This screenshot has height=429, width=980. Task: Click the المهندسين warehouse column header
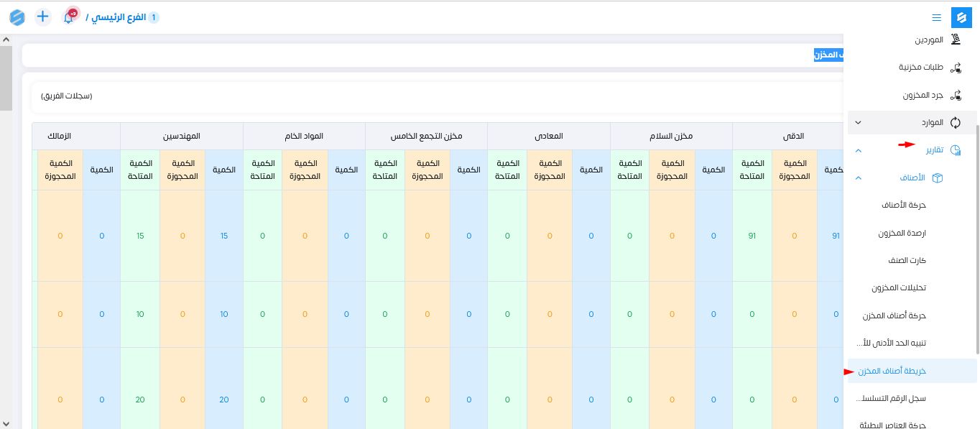pos(182,136)
